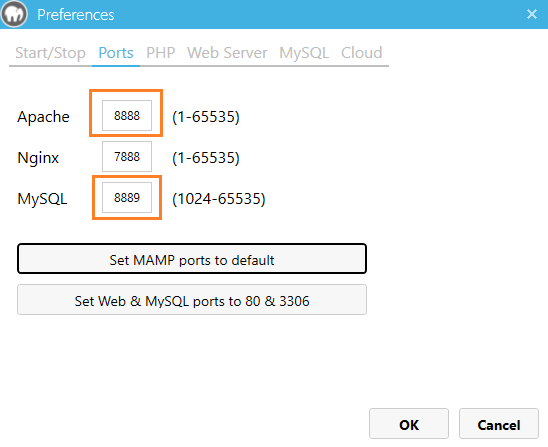Click the Nginx (1-65535) range hint

click(x=206, y=158)
